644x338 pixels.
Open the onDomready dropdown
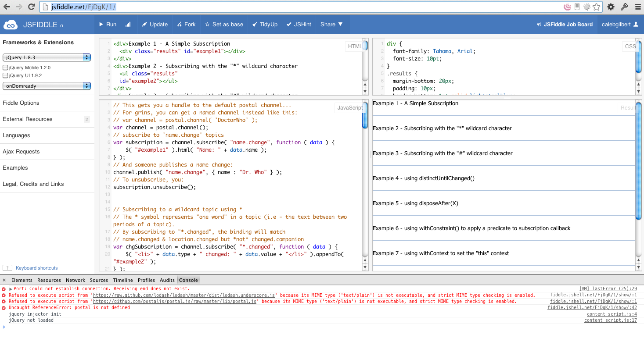coord(47,86)
